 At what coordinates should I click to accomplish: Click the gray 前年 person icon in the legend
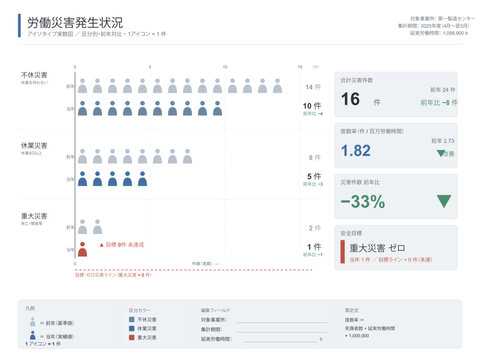pos(32,322)
